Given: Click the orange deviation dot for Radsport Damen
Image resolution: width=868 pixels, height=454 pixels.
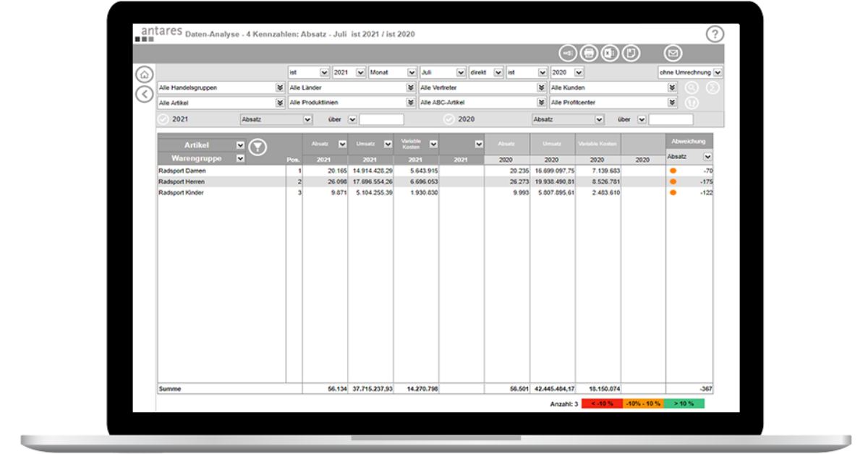Looking at the screenshot, I should [673, 171].
